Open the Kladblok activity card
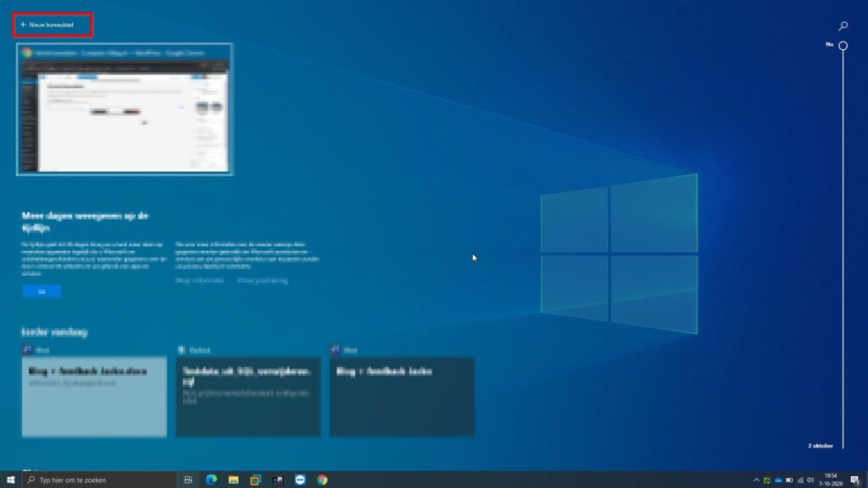This screenshot has width=868, height=488. pos(248,396)
